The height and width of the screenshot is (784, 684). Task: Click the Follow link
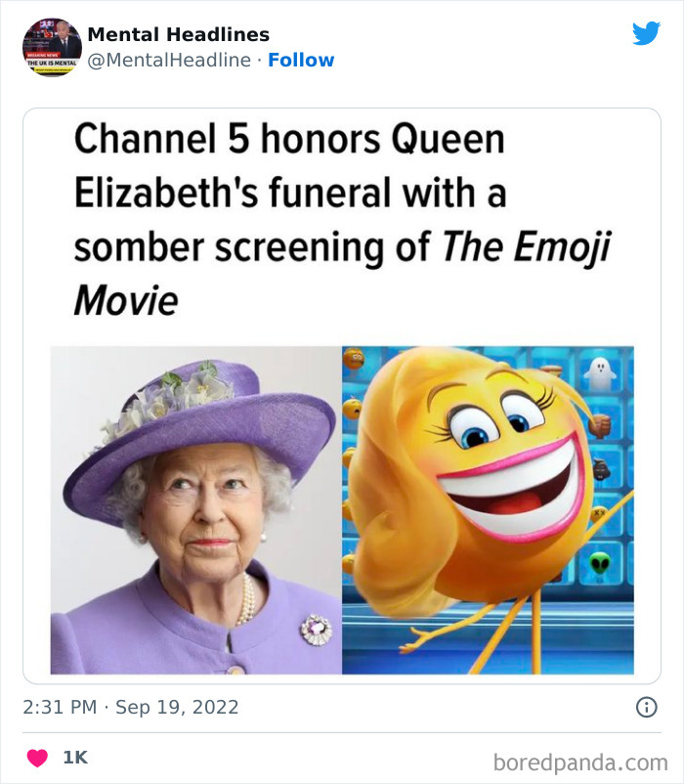coord(300,60)
